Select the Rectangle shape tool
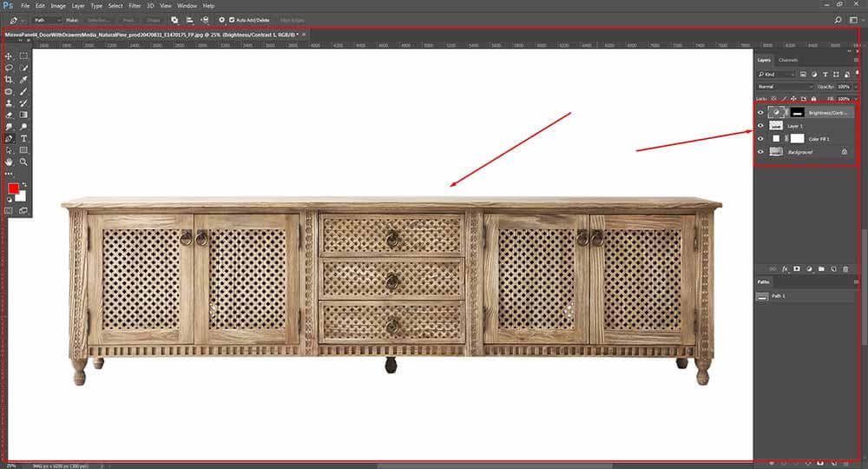The height and width of the screenshot is (469, 868). [x=23, y=150]
